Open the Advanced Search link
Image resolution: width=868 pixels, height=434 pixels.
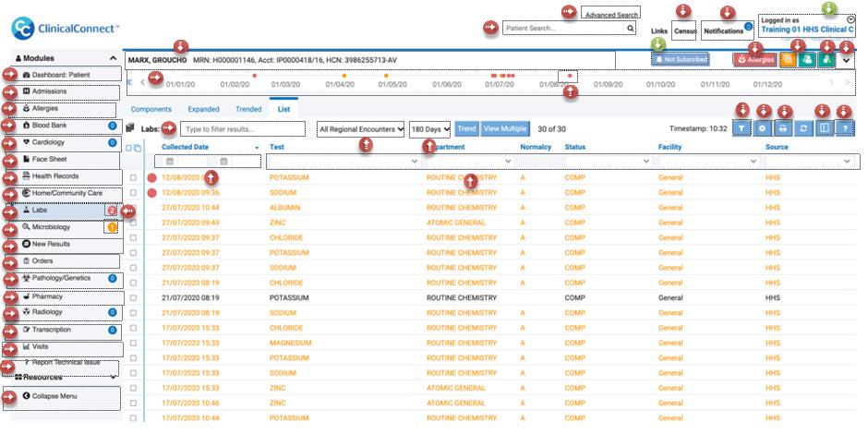tap(611, 15)
